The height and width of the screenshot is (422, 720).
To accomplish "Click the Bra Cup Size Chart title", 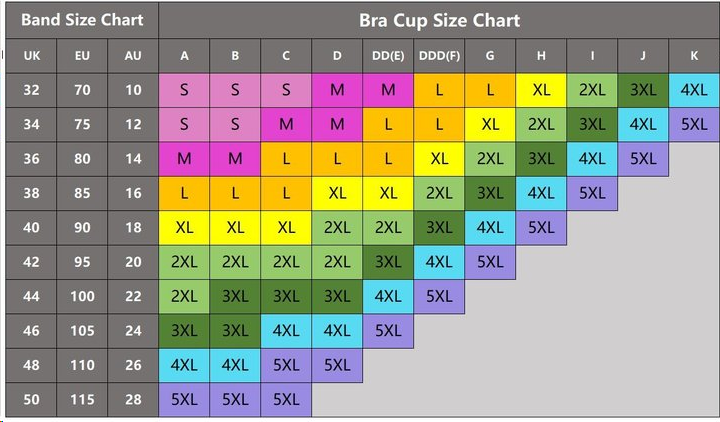I will [x=439, y=20].
